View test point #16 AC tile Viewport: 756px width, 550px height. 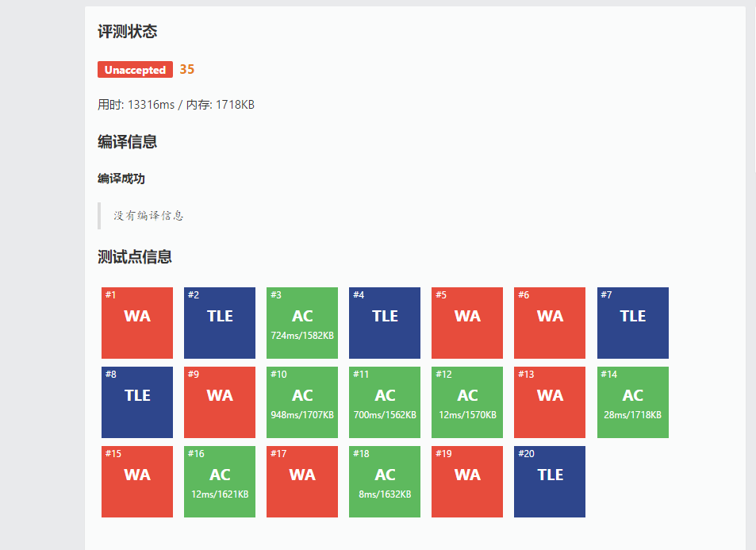click(x=220, y=482)
